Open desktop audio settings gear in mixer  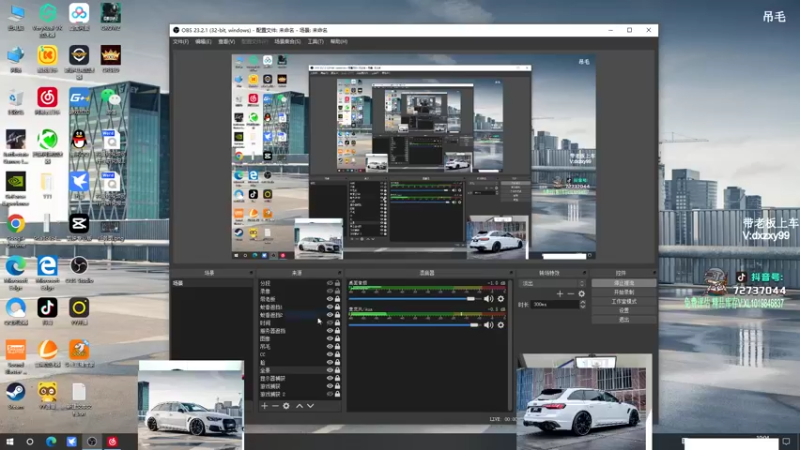click(500, 298)
